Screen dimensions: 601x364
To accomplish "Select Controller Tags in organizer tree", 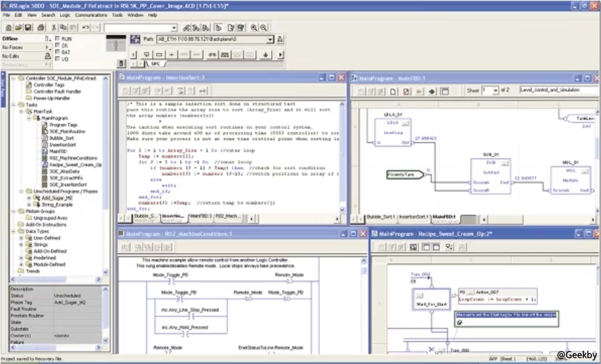I will tap(49, 85).
